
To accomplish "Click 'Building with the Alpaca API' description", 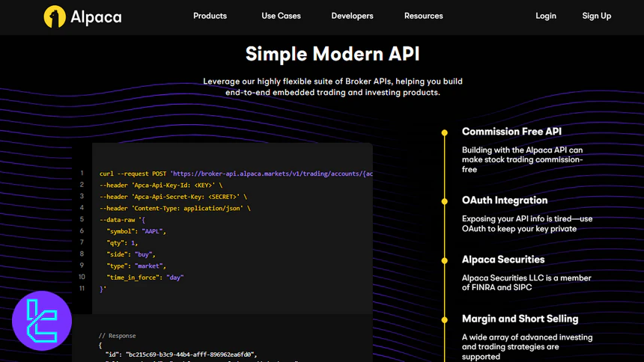I will pyautogui.click(x=523, y=159).
